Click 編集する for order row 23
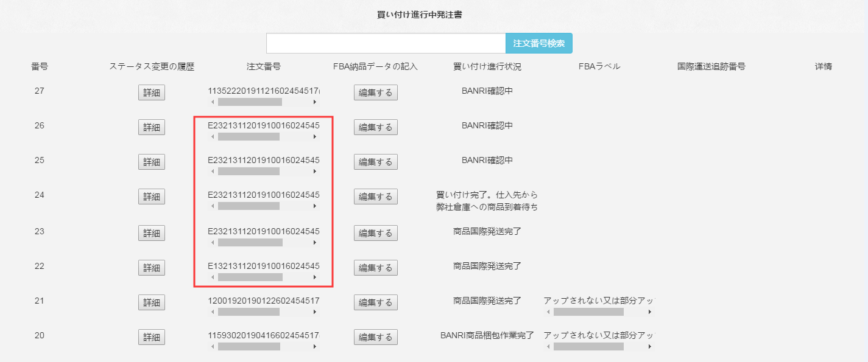The height and width of the screenshot is (362, 868). [x=375, y=233]
